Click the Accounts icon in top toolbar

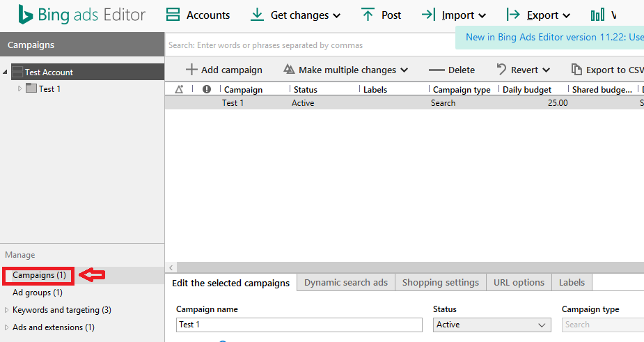pyautogui.click(x=173, y=15)
